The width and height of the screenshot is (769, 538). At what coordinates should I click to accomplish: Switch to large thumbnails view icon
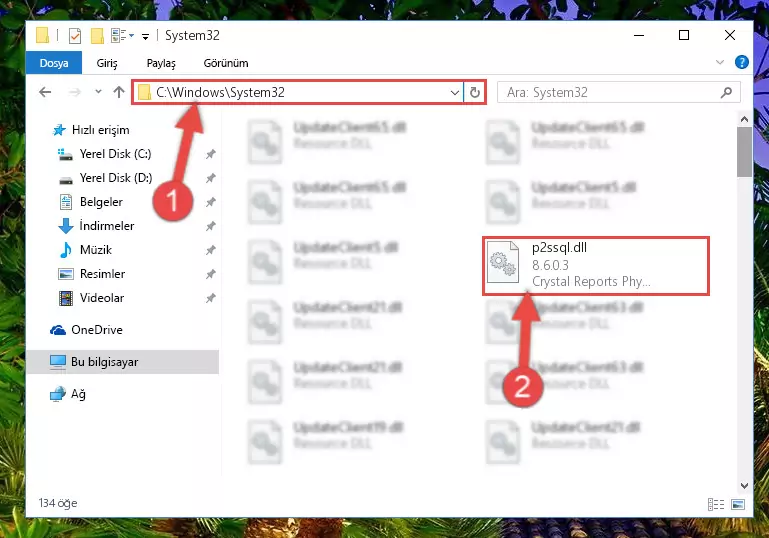738,504
